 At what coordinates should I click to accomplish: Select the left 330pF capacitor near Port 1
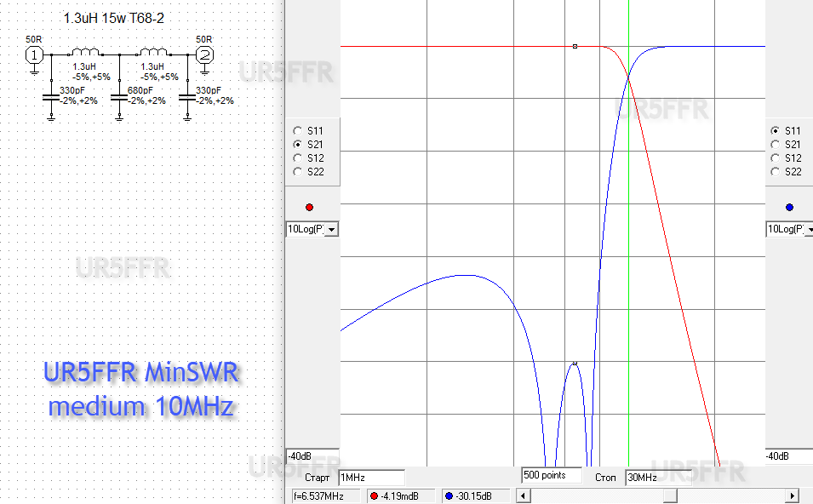tap(51, 96)
